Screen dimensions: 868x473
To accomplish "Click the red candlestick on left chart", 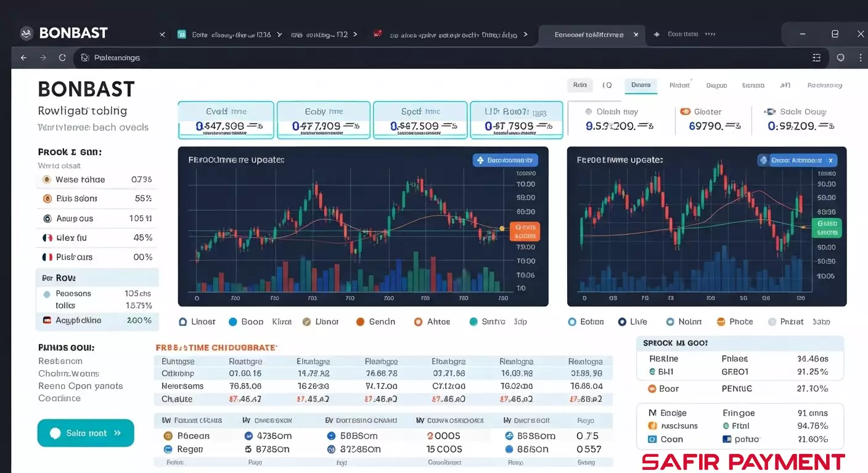I will pyautogui.click(x=321, y=200).
